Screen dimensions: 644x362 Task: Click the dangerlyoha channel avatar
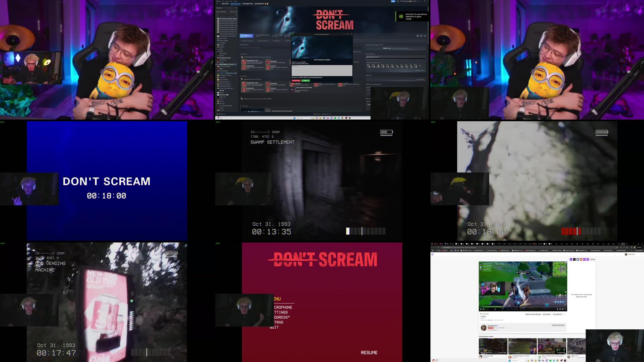(x=484, y=328)
